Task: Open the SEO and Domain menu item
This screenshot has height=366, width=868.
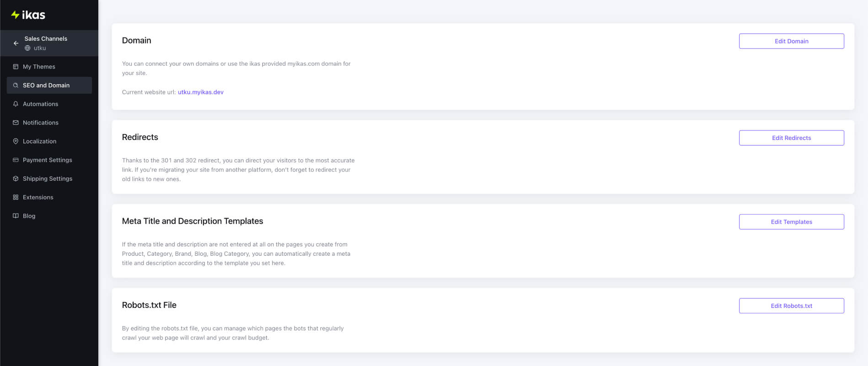Action: point(49,85)
